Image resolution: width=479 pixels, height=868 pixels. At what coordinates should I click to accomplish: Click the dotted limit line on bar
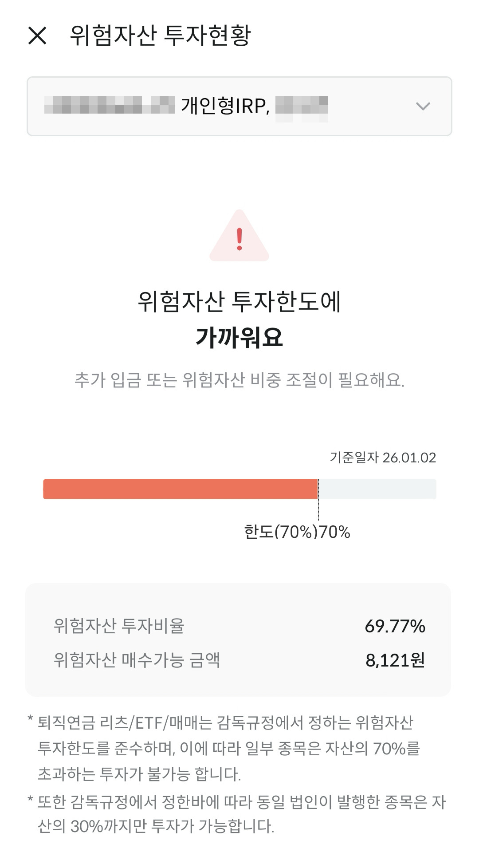318,500
